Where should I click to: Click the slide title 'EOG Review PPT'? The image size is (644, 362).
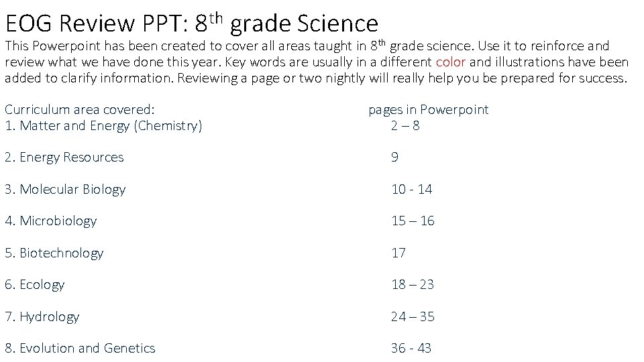97,23
